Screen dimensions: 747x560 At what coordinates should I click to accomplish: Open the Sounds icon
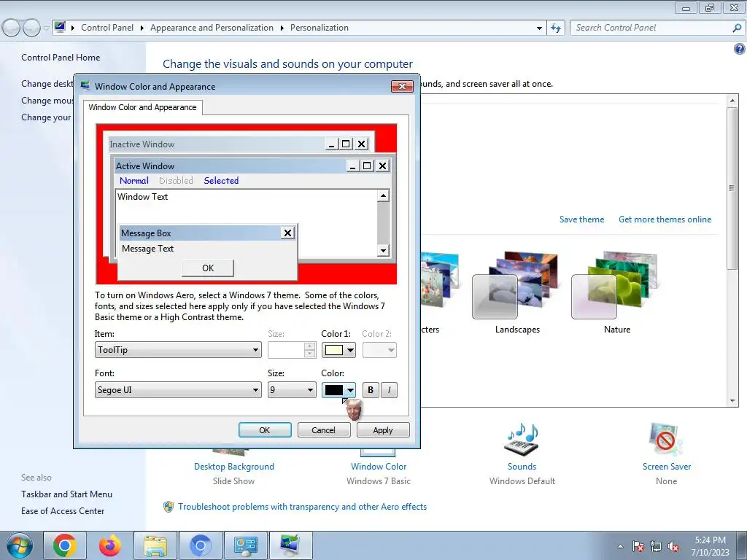coord(522,439)
